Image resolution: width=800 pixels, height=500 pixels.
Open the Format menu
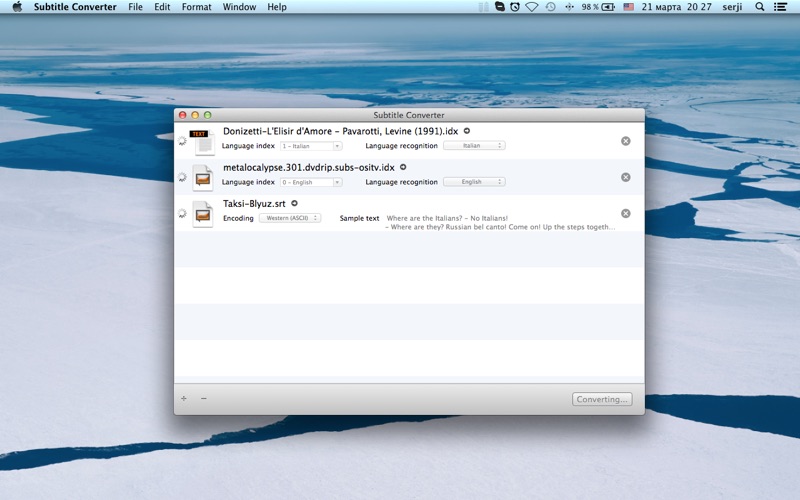click(x=196, y=7)
